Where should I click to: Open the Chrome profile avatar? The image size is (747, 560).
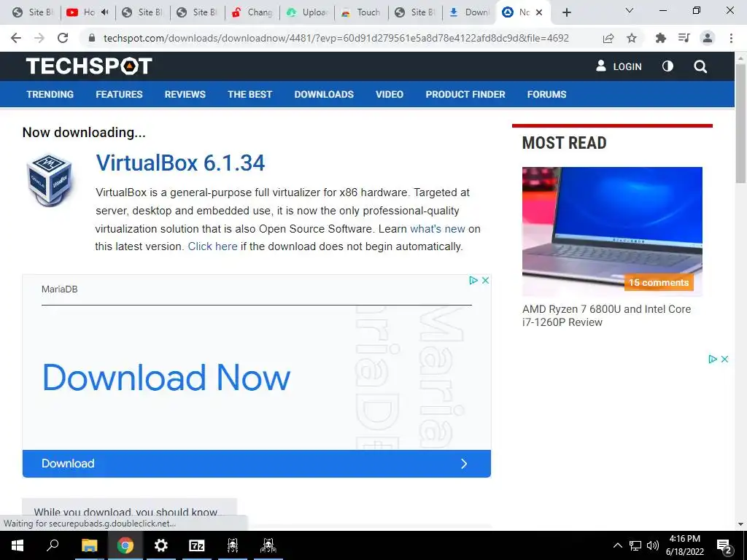(x=708, y=38)
